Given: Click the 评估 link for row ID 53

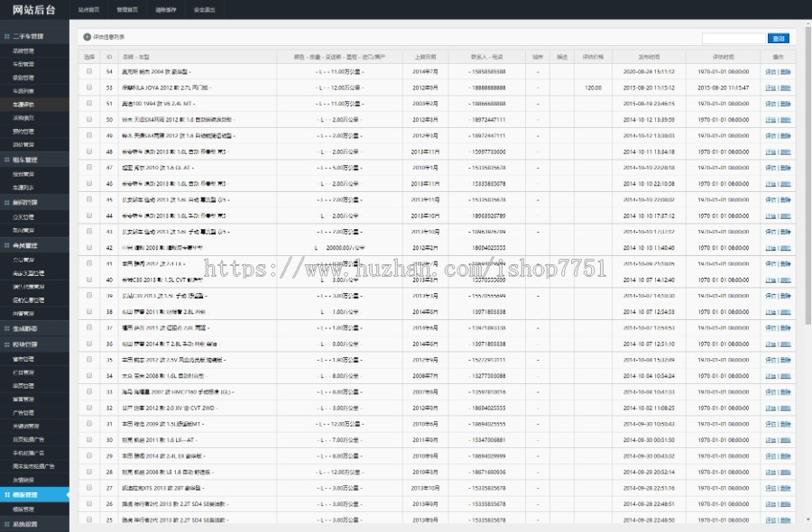Looking at the screenshot, I should pyautogui.click(x=770, y=88).
